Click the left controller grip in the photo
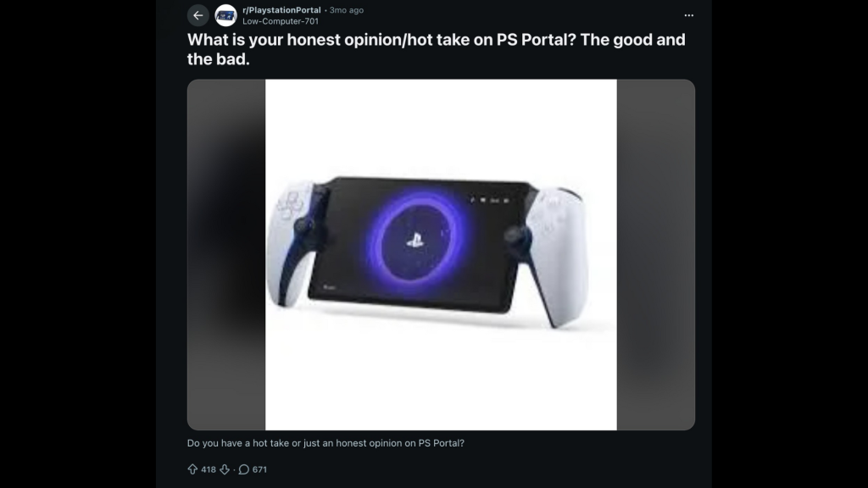The width and height of the screenshot is (868, 488). (x=291, y=243)
